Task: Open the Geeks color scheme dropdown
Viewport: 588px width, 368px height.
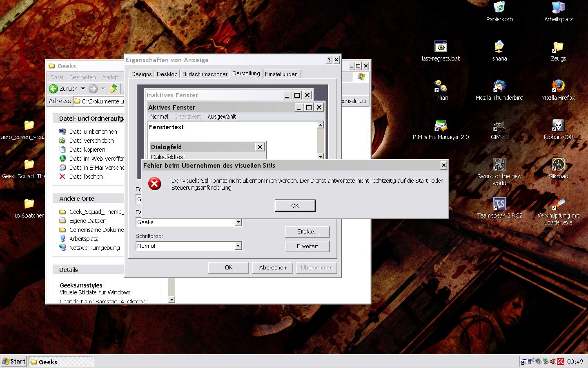Action: tap(238, 222)
